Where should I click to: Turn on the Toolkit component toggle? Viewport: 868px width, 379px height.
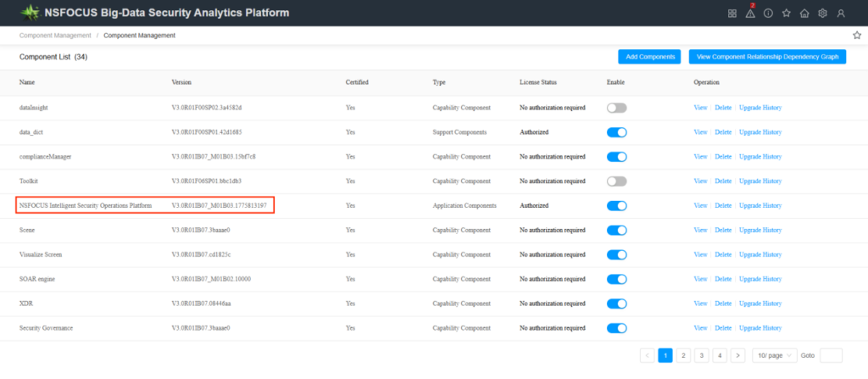click(x=616, y=181)
